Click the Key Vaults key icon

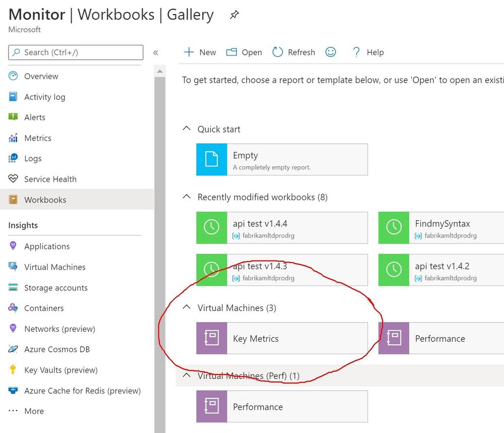point(13,369)
